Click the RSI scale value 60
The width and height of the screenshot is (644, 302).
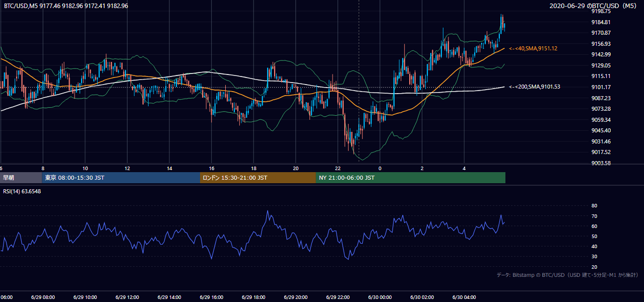(x=594, y=226)
